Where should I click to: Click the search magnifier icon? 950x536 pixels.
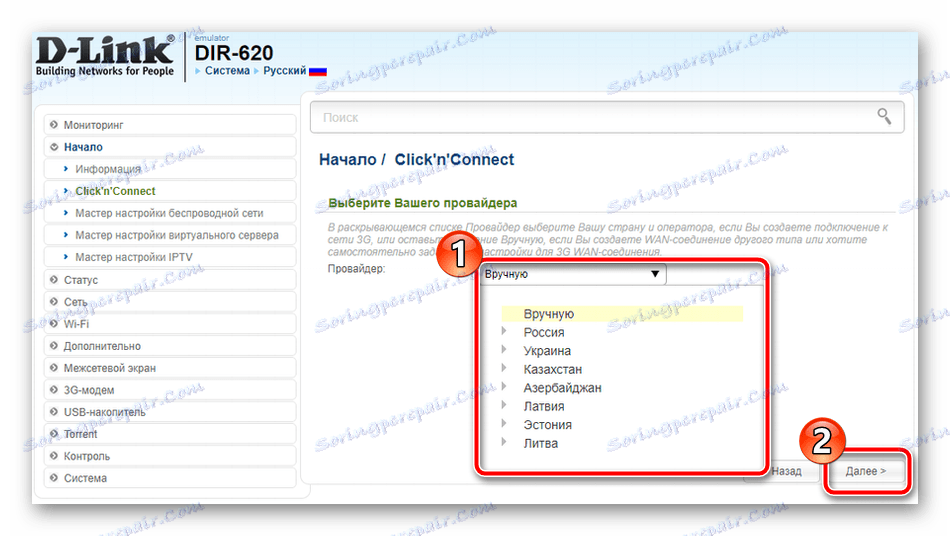tap(884, 116)
